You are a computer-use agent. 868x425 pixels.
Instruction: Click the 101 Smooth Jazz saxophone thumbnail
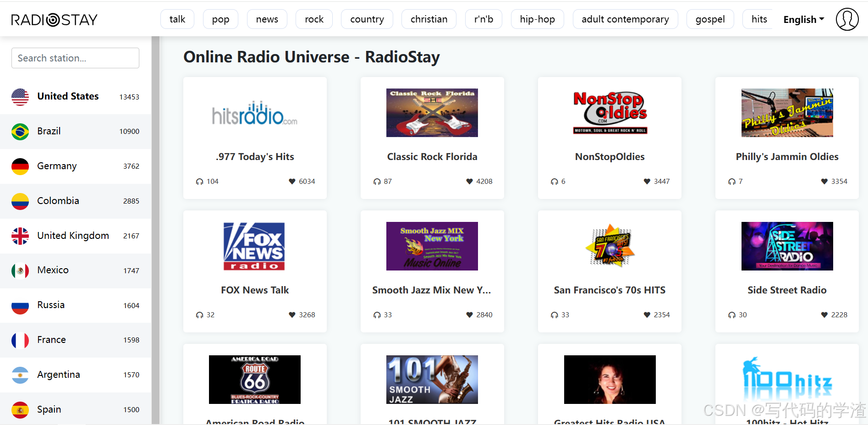pyautogui.click(x=432, y=380)
